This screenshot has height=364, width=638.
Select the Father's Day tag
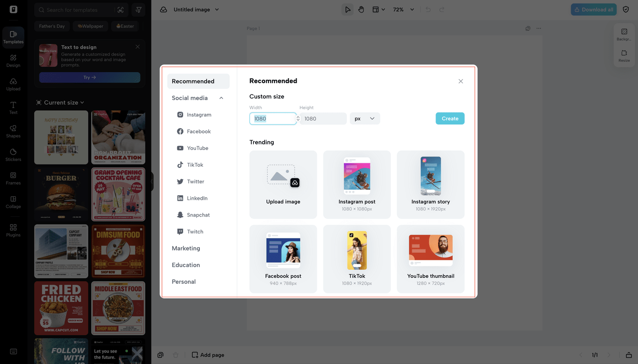[52, 26]
